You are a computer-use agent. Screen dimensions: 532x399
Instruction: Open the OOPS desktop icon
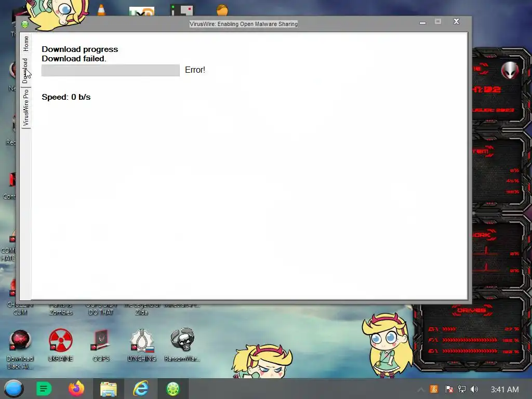(101, 345)
